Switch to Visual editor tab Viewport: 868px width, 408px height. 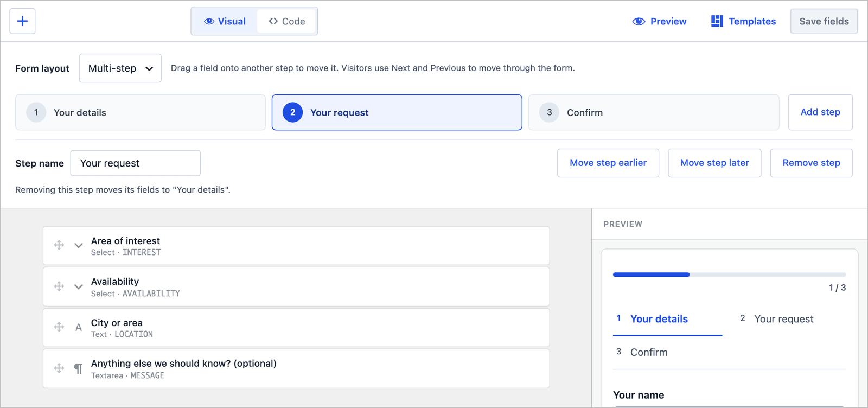[x=225, y=21]
